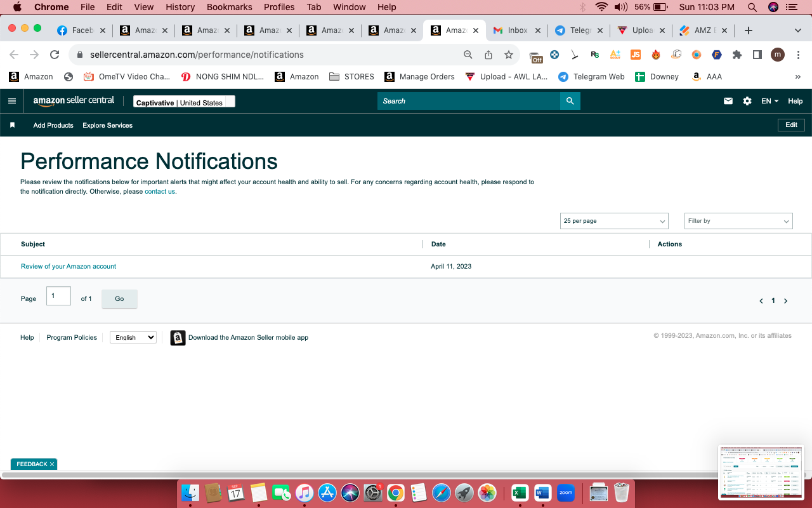Image resolution: width=812 pixels, height=508 pixels.
Task: Toggle the Chrome side panel icon
Action: (757, 55)
